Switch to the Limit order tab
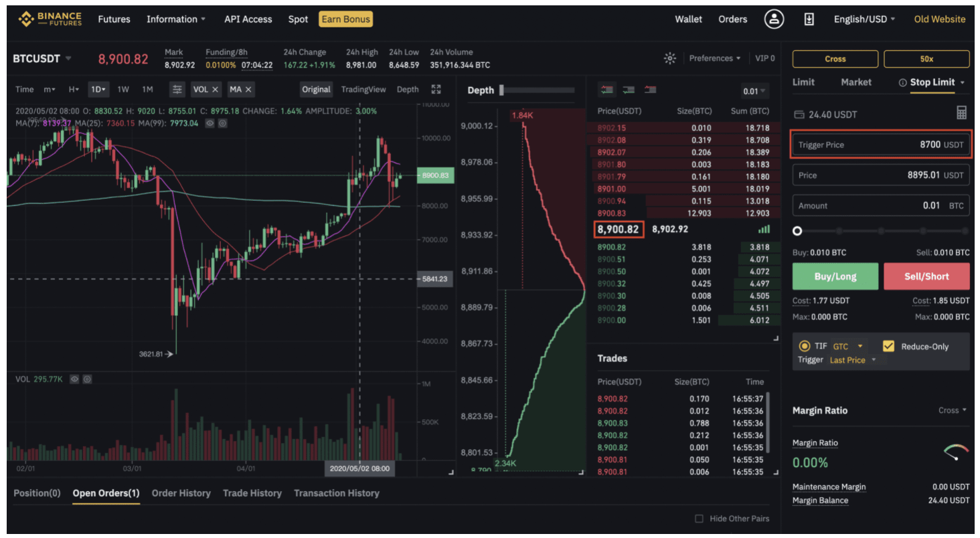The image size is (980, 538). pyautogui.click(x=803, y=82)
